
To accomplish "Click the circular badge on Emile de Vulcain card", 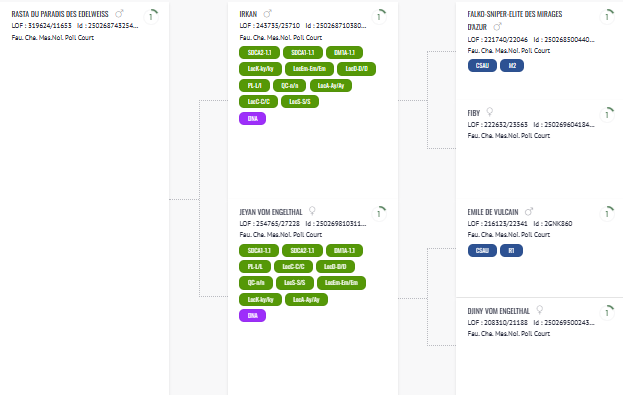I will (607, 214).
